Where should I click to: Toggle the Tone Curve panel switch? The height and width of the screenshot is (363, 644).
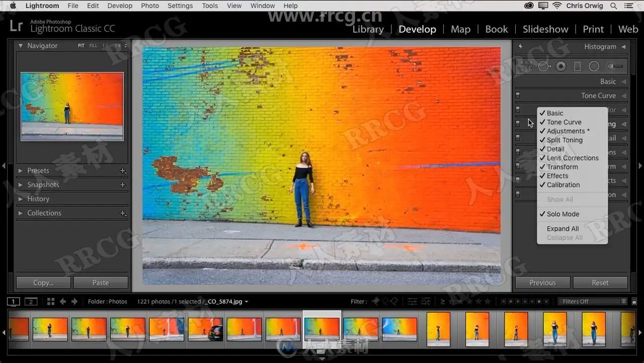coord(518,96)
